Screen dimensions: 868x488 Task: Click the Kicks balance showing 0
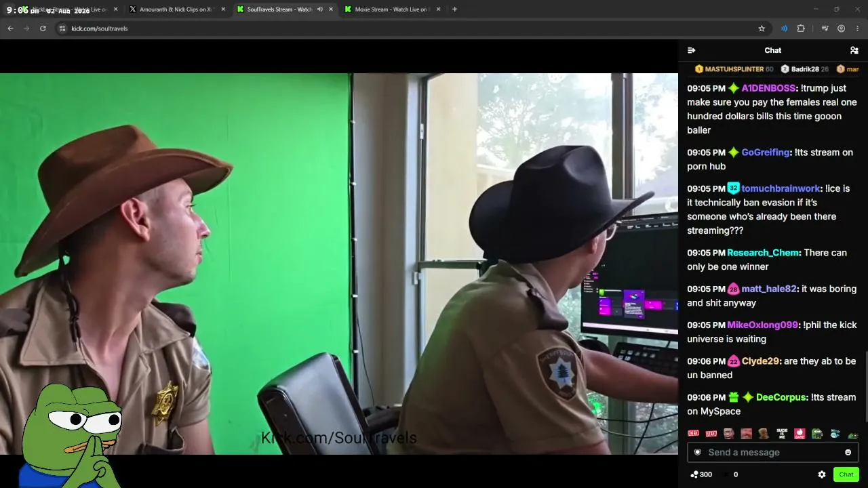732,474
